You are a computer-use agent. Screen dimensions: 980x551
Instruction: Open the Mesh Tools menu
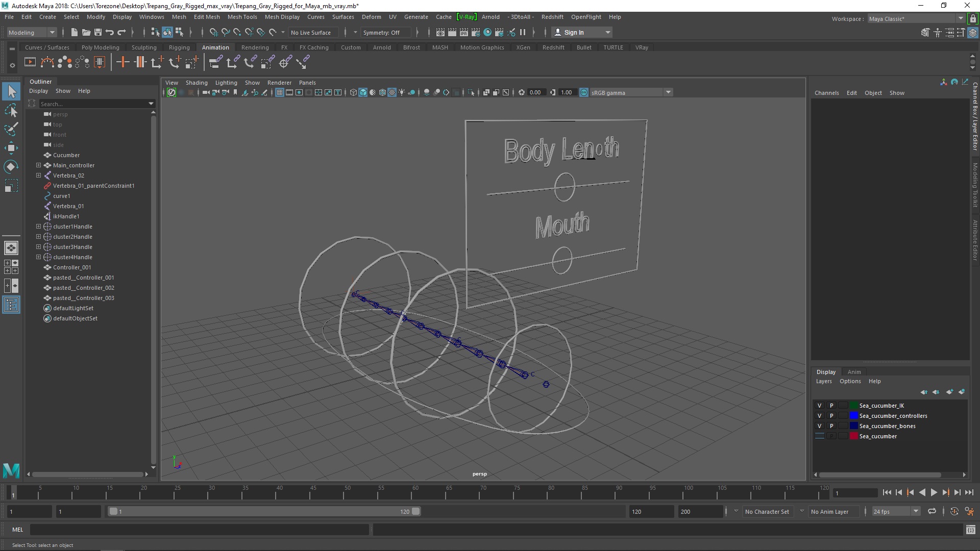point(242,17)
